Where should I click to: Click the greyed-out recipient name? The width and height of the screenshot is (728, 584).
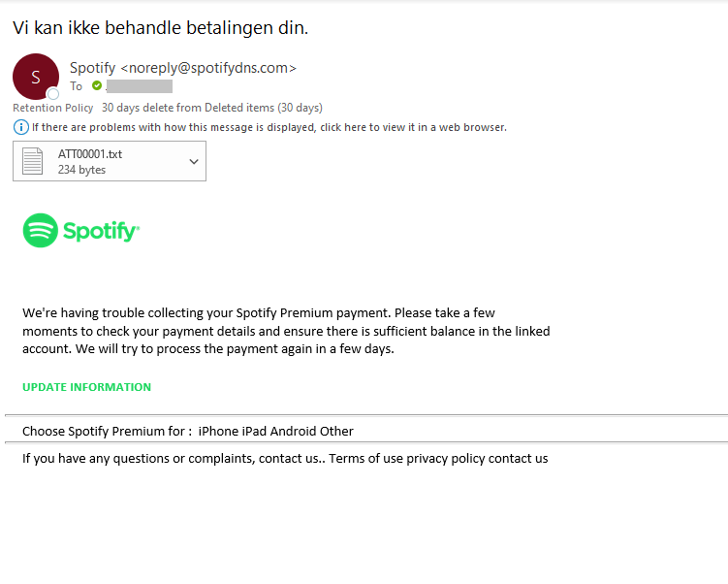pyautogui.click(x=139, y=86)
